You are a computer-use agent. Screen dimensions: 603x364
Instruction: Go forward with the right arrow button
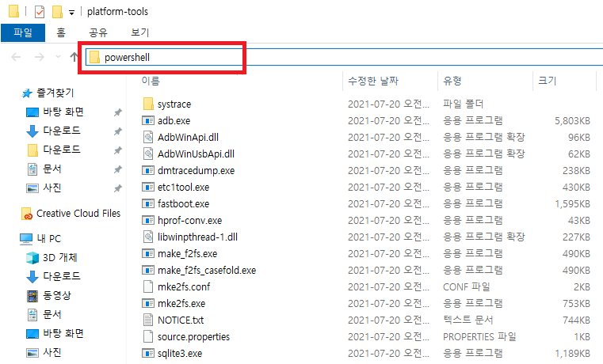pos(40,57)
